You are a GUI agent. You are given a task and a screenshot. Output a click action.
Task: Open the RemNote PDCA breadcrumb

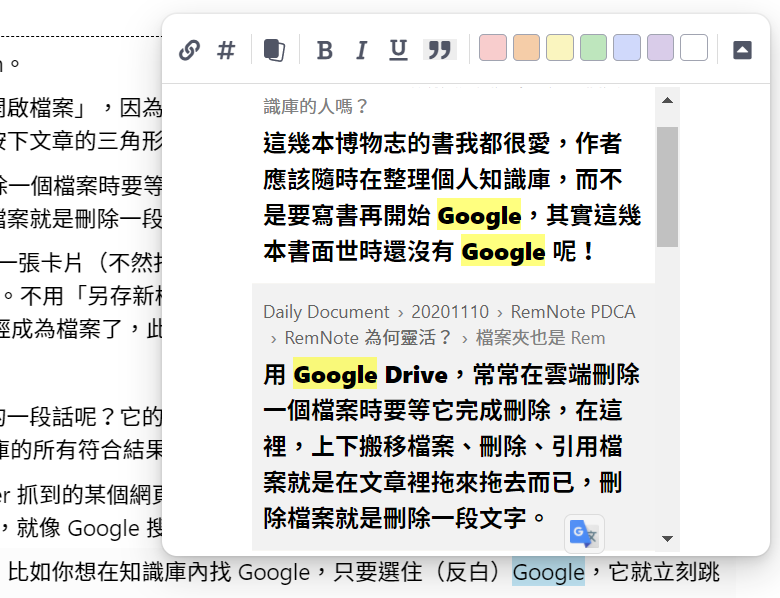(x=573, y=312)
